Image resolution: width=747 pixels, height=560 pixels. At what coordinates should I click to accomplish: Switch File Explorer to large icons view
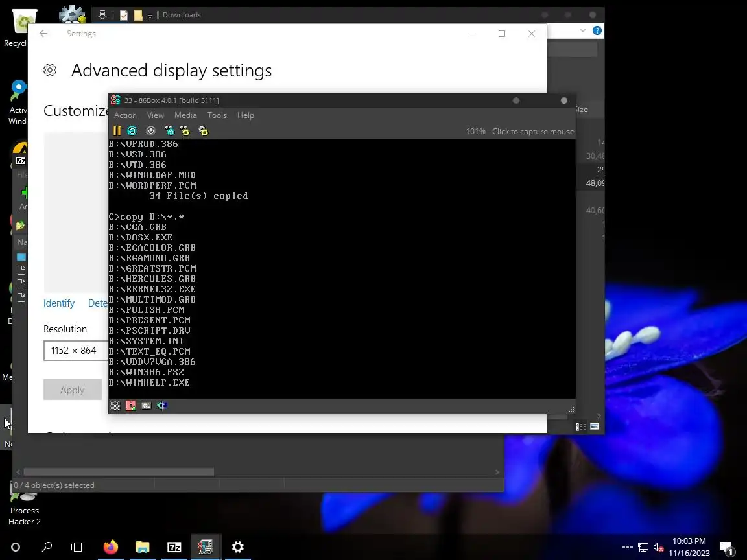[595, 426]
